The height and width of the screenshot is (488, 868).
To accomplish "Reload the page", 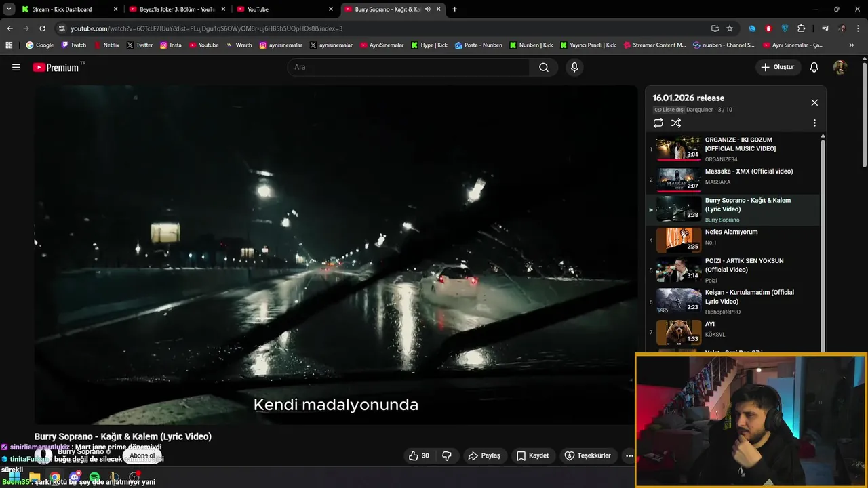I will [42, 28].
